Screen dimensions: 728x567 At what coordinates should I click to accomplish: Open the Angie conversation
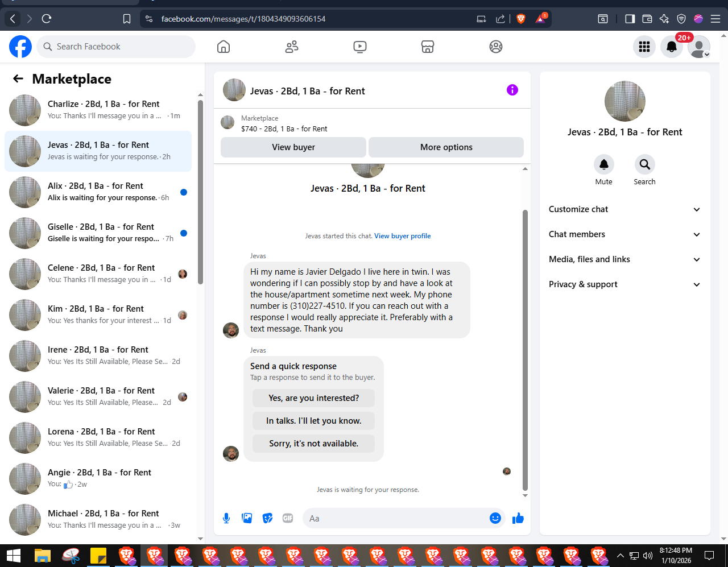98,479
